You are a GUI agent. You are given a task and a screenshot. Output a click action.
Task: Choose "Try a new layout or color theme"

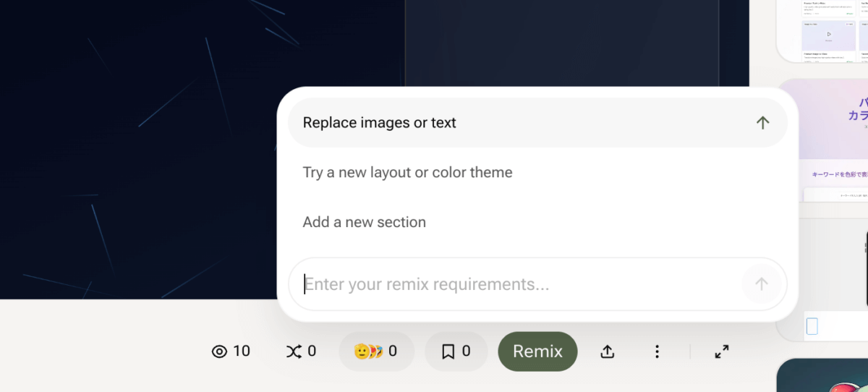coord(407,173)
